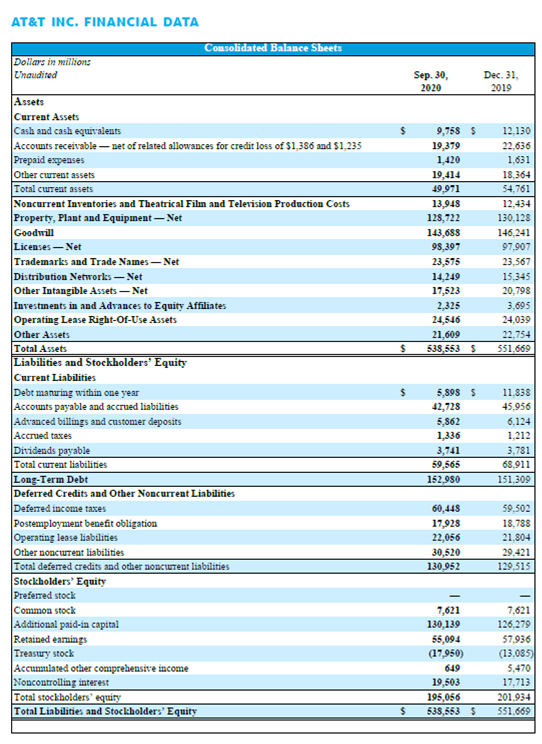
Task: Select the 'Common stock' label
Action: pyautogui.click(x=45, y=610)
